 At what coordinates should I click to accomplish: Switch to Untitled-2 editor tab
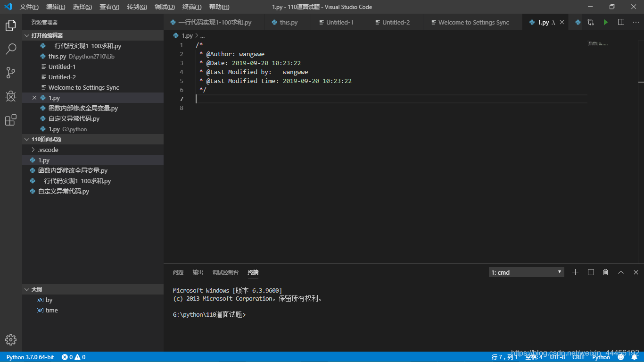point(396,22)
